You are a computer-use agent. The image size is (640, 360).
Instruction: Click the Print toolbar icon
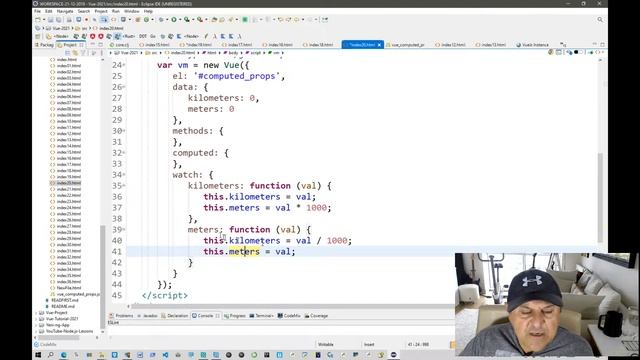(69, 20)
